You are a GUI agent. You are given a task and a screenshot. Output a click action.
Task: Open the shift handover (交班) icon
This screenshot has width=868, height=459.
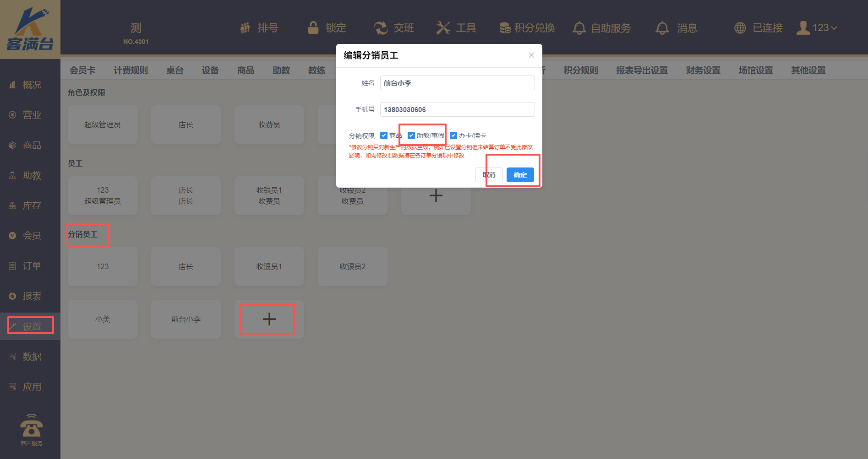[x=381, y=28]
